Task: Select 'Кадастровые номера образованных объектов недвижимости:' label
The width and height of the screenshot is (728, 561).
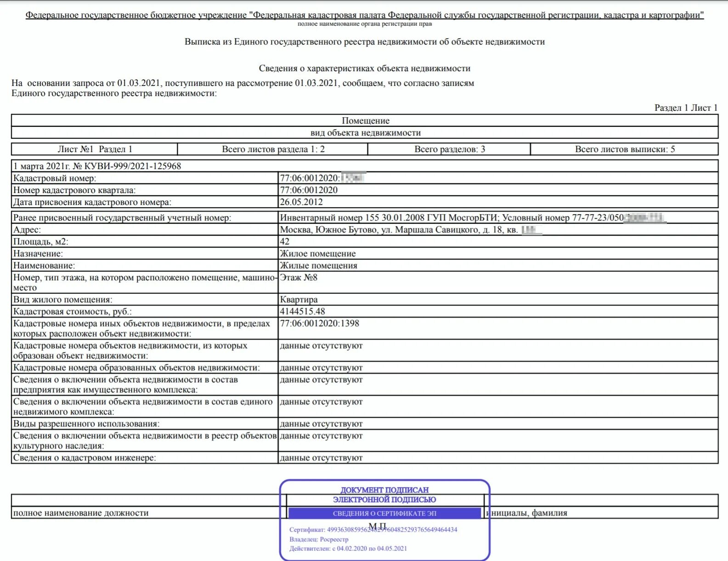Action: point(136,368)
